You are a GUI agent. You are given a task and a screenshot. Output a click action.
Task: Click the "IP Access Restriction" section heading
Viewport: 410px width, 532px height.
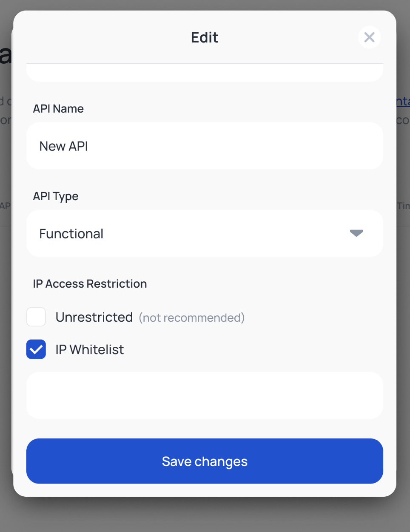click(x=90, y=283)
